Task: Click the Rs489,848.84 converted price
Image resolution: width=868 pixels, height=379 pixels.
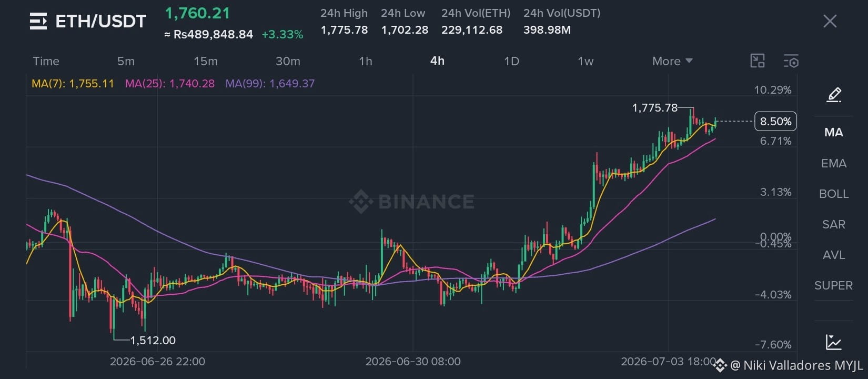Action: point(213,35)
